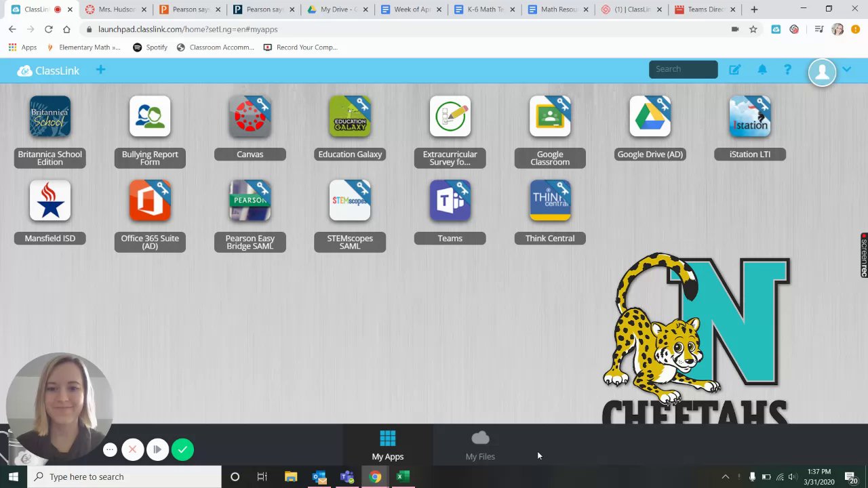Open the Apps bookmarks shortcut

tap(22, 47)
